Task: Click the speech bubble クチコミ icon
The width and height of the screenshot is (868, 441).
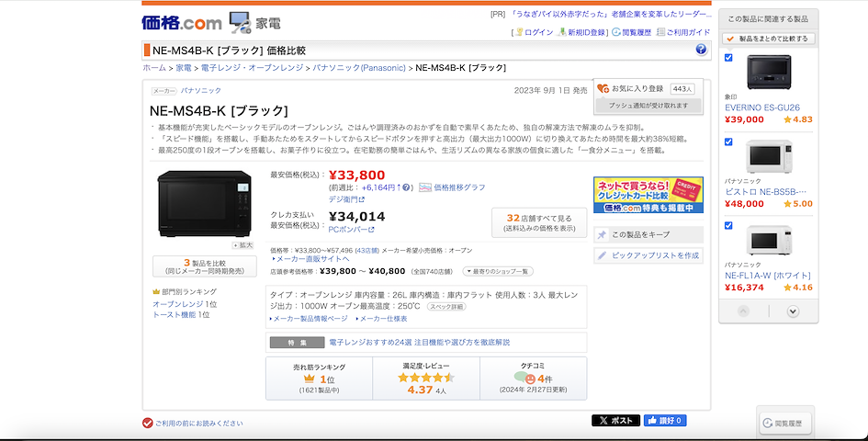Action: click(524, 379)
